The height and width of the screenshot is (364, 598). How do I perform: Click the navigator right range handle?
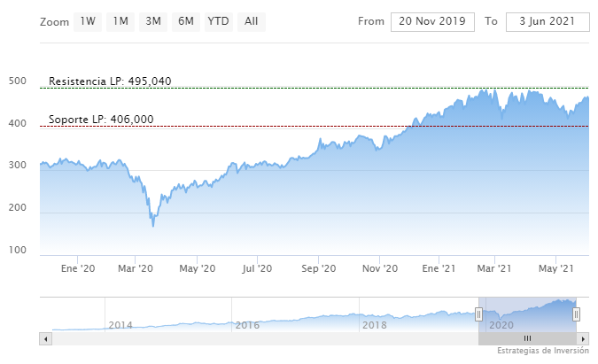(x=576, y=314)
